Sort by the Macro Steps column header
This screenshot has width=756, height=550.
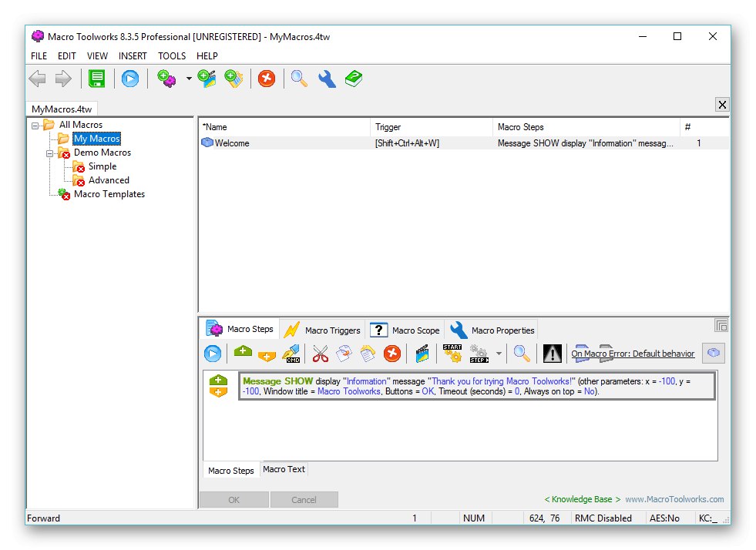pos(586,127)
